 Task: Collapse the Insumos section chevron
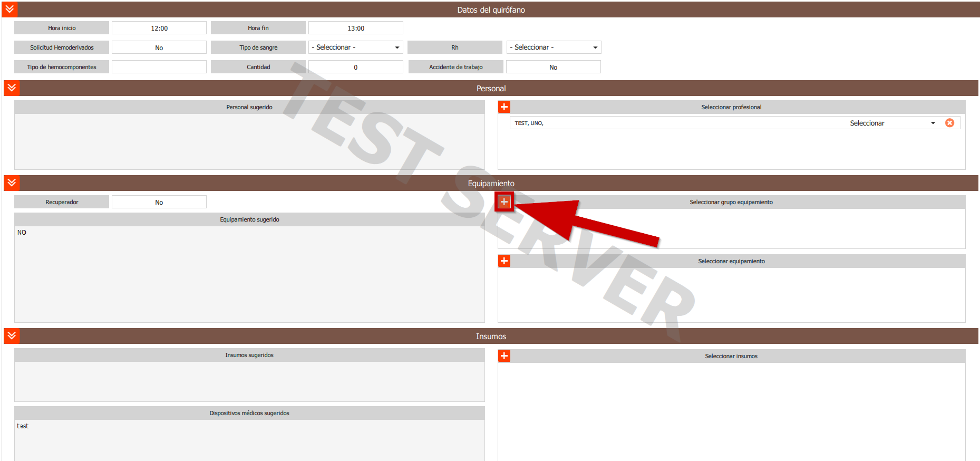12,336
